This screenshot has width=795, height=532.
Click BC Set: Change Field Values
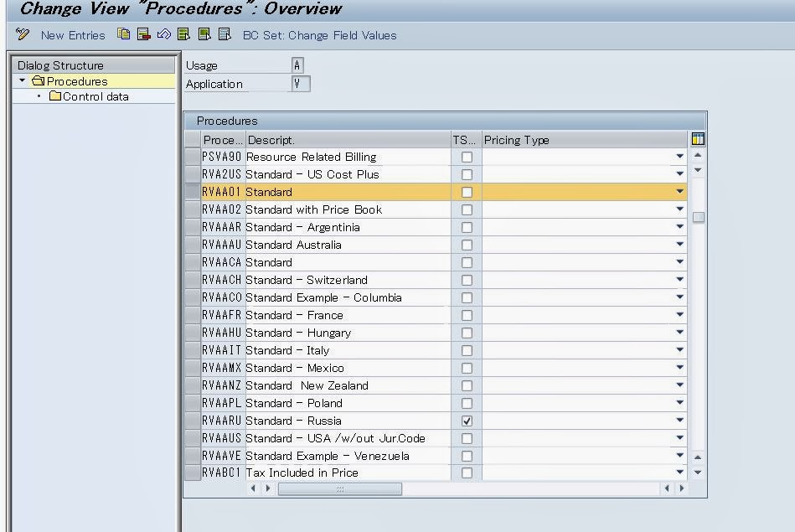pyautogui.click(x=319, y=35)
